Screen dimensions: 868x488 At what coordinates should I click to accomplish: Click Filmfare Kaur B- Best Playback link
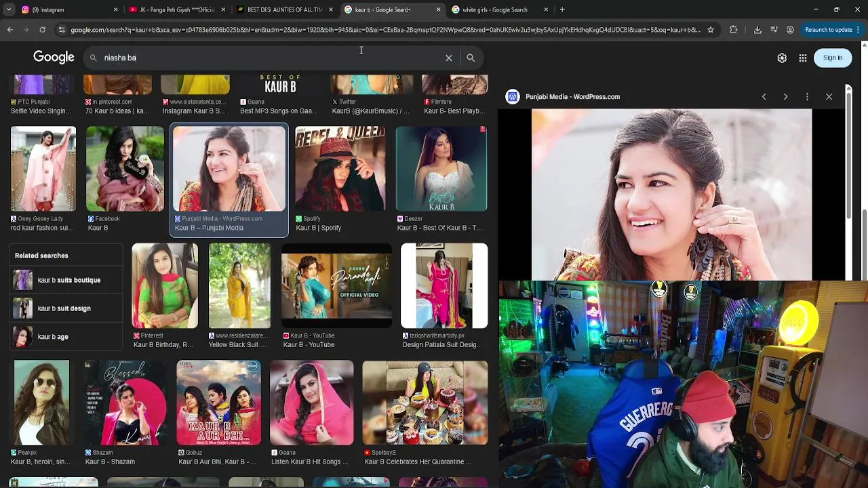pyautogui.click(x=454, y=111)
